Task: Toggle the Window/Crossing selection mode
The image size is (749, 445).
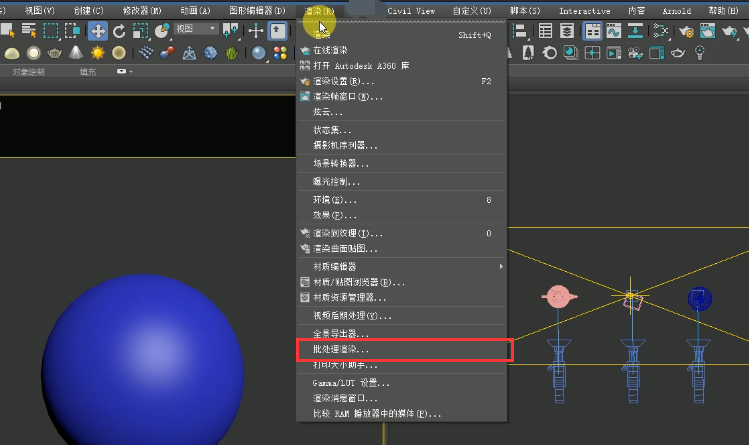Action: coord(73,31)
